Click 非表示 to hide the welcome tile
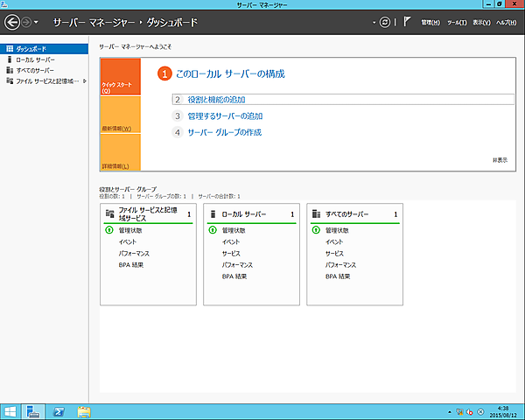 pyautogui.click(x=500, y=160)
